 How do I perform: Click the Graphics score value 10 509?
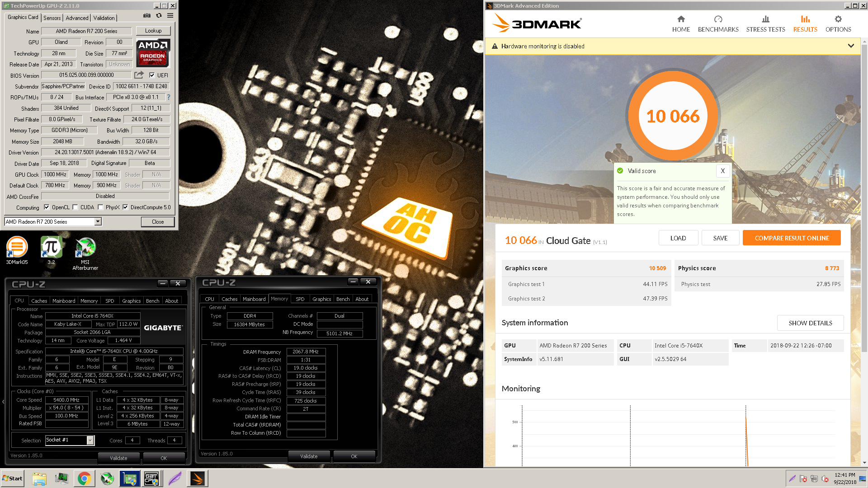pos(657,268)
